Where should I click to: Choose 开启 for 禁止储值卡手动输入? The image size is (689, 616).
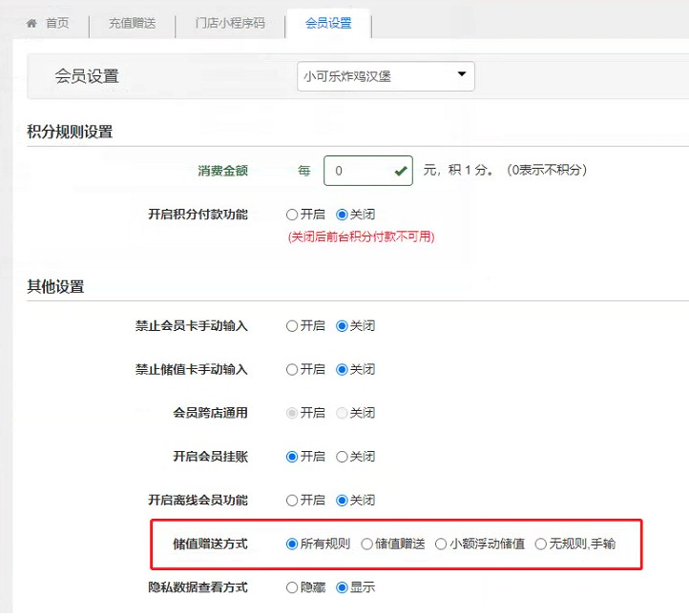[293, 369]
